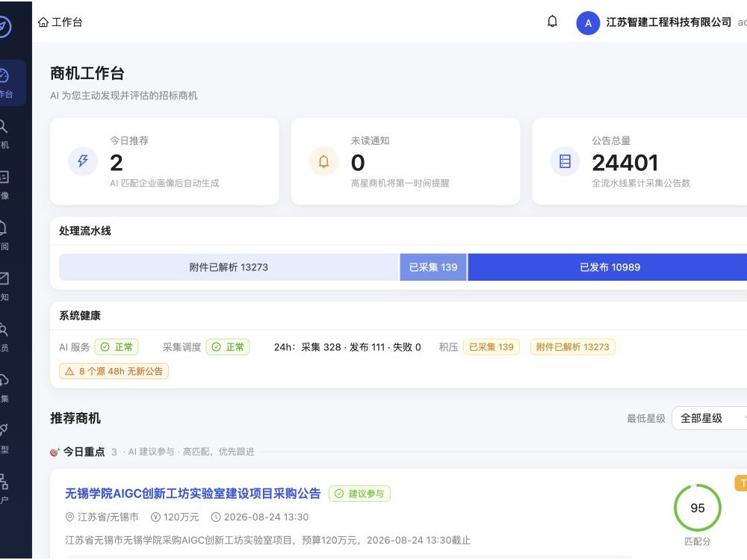Click the '24h: 采集 328 · 发布 111 · 失败 0' stats
Screen dimensions: 747x560
point(347,347)
